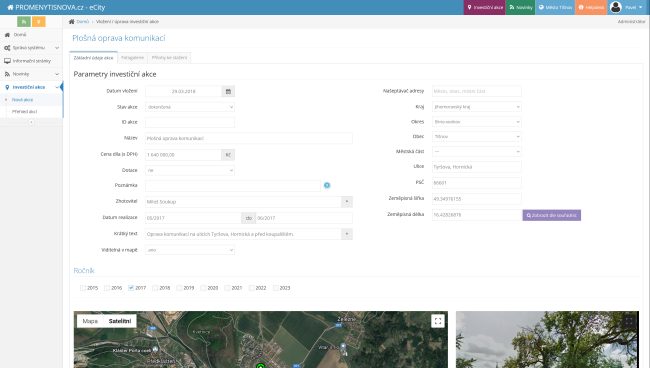Click the blue info icon beside Poznámka
The image size is (650, 368).
click(327, 185)
